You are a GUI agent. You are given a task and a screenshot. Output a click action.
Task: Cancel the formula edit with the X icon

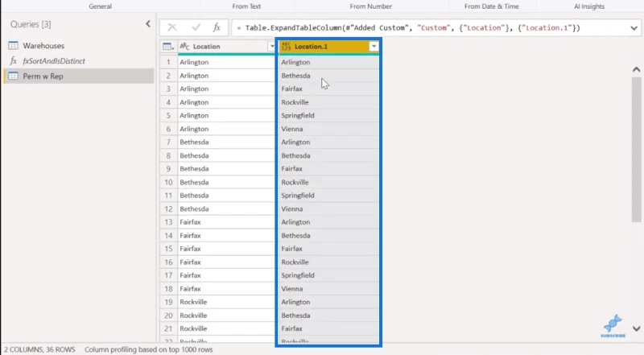[172, 27]
